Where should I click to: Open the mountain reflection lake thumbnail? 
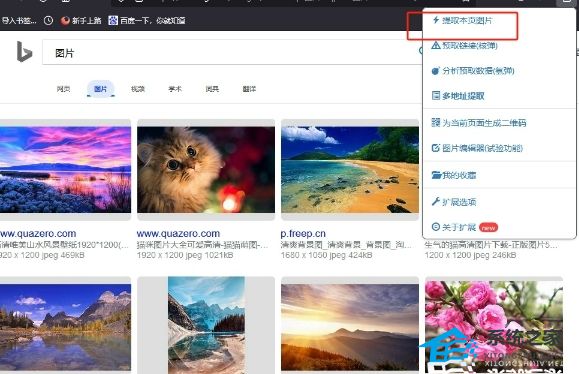pyautogui.click(x=65, y=327)
